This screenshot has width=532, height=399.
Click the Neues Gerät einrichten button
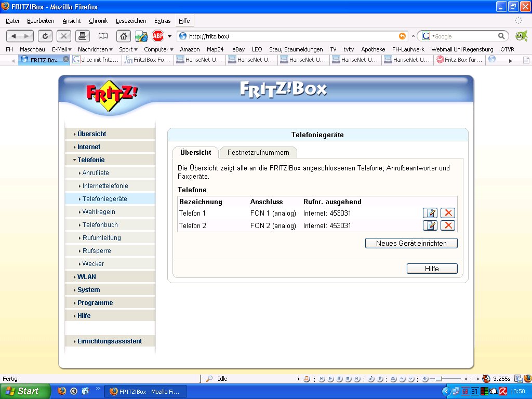[411, 243]
